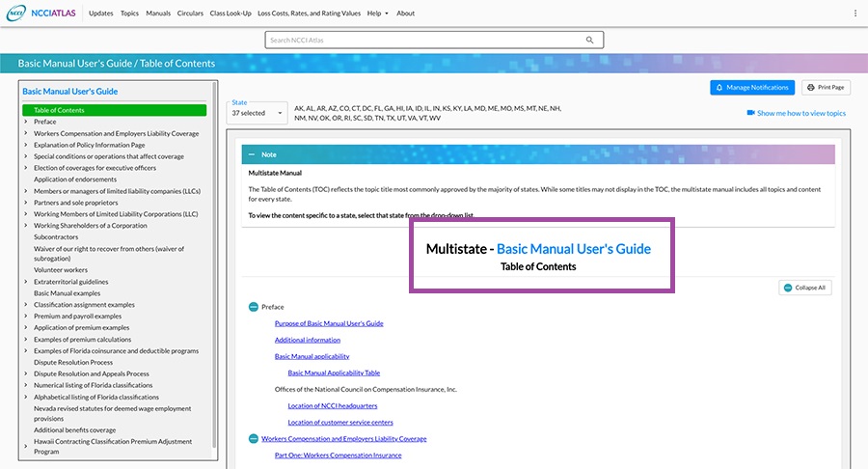Open the Updates menu item
This screenshot has height=469, width=868.
coord(100,14)
